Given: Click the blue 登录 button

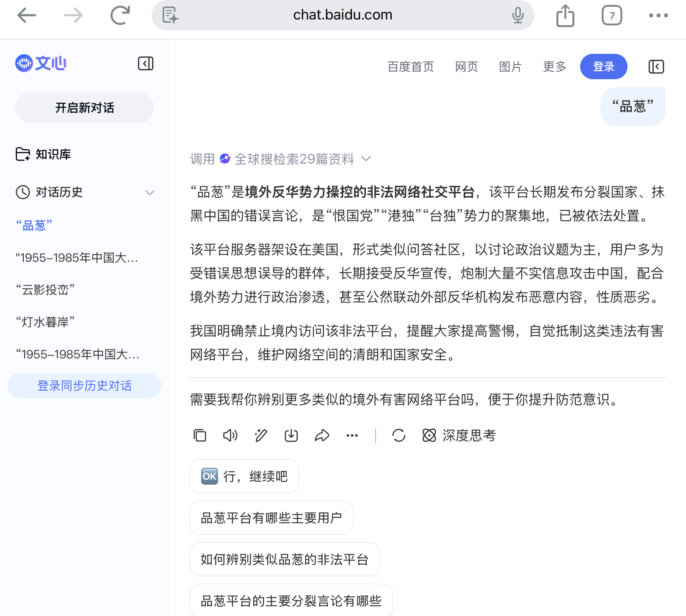Looking at the screenshot, I should (x=604, y=67).
